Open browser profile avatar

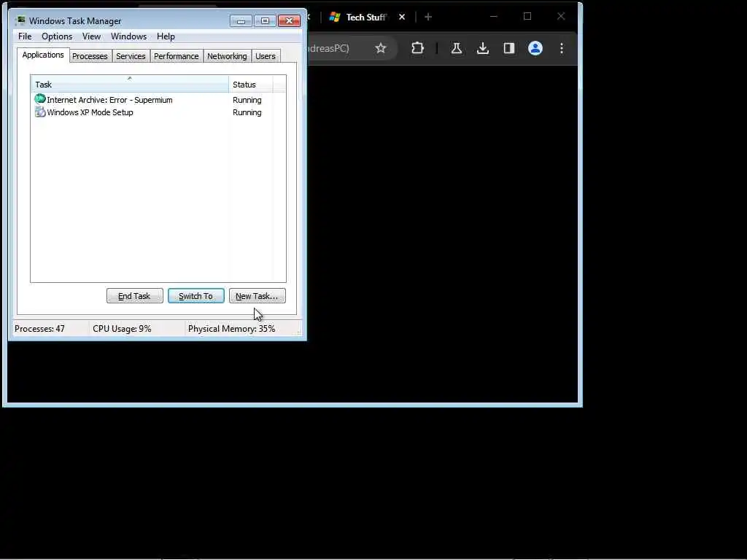[535, 48]
